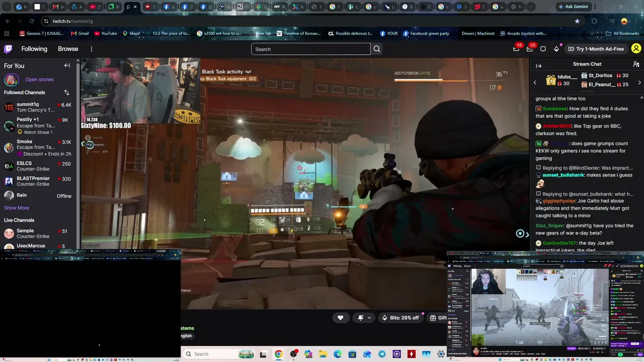The width and height of the screenshot is (644, 362).
Task: Open Facebook green party bookmark
Action: coord(426,34)
